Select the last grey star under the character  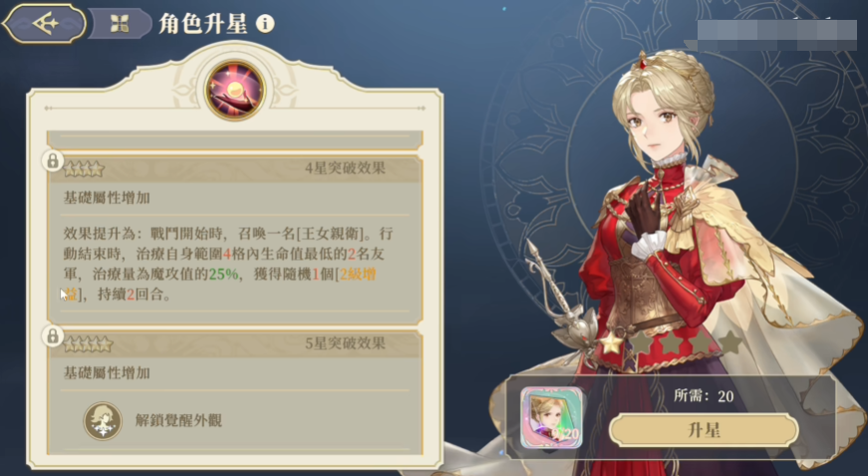coord(730,343)
